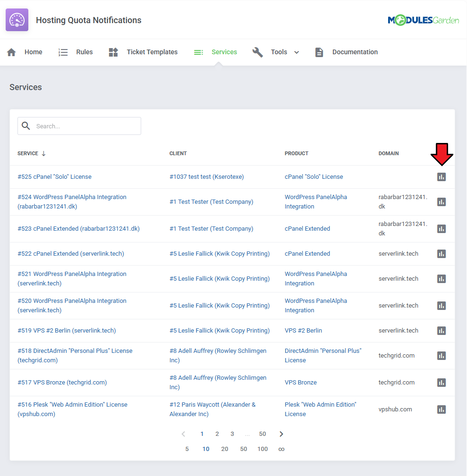Open client #1 Test Tester in #524 row
Image resolution: width=467 pixels, height=476 pixels.
212,201
